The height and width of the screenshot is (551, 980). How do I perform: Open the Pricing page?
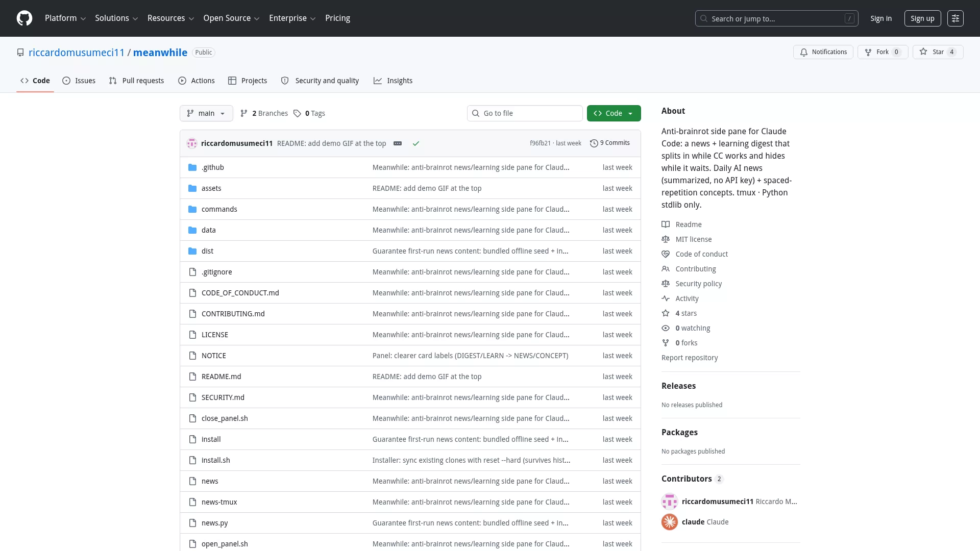point(337,18)
